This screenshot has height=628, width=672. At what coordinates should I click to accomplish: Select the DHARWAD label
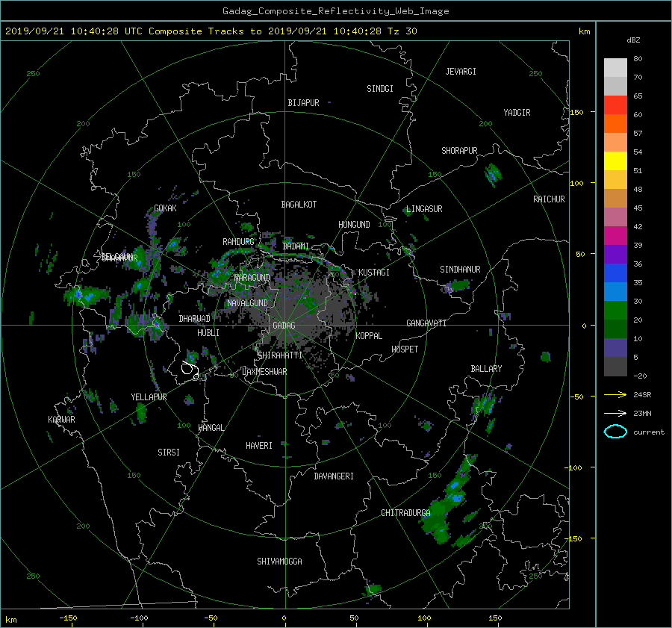pos(194,319)
